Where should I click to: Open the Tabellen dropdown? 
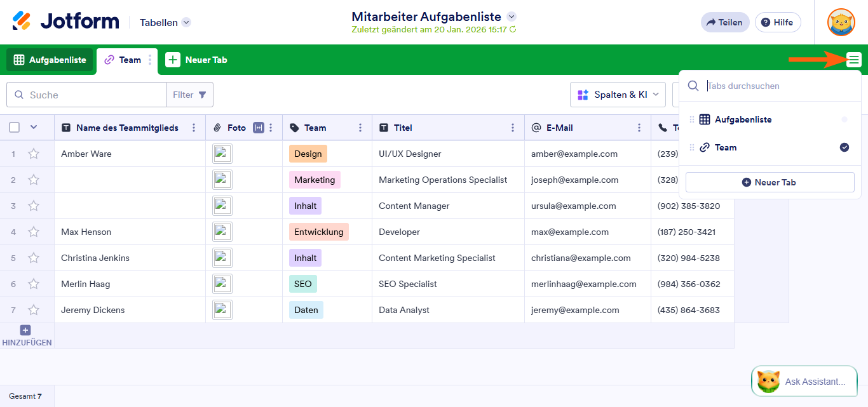[163, 22]
